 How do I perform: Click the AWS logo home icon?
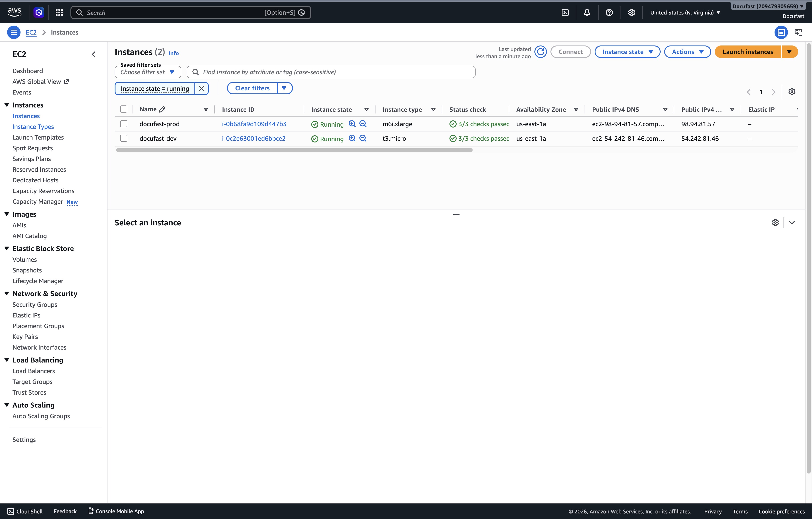tap(14, 12)
